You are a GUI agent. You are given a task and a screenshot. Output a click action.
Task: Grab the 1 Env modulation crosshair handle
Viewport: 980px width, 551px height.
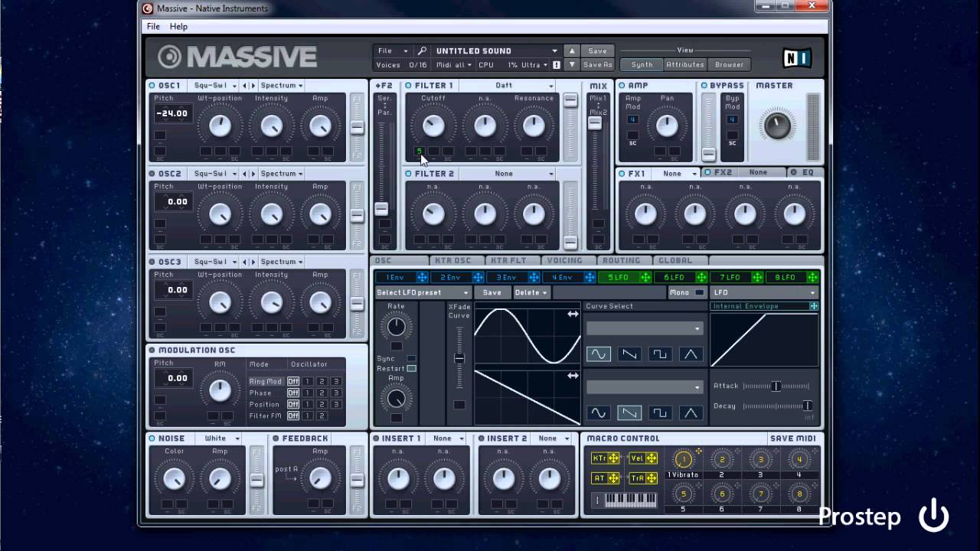[422, 277]
